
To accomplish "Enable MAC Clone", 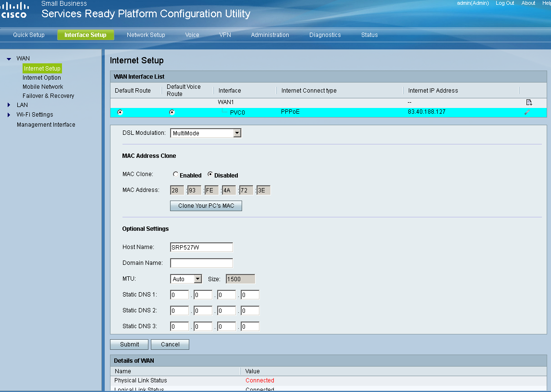I will tap(176, 174).
